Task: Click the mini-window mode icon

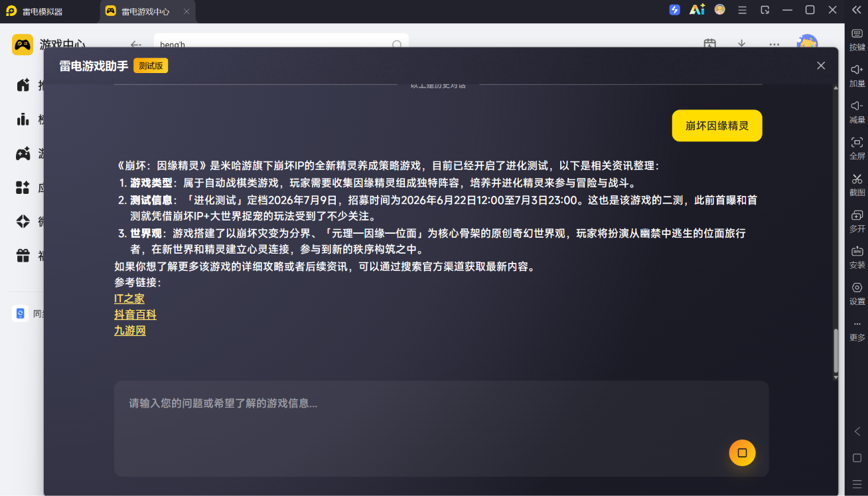Action: (x=765, y=10)
